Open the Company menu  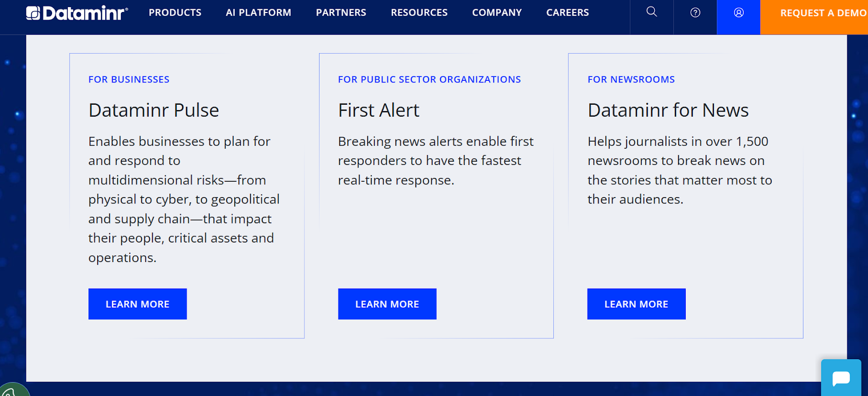coord(497,12)
